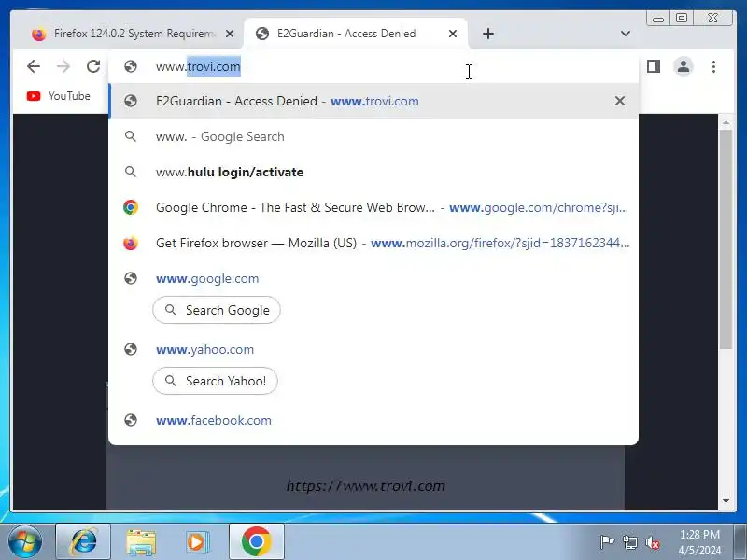This screenshot has height=560, width=747.
Task: Select E2Guardian - Access Denied trovi.com suggestion
Action: click(x=373, y=101)
